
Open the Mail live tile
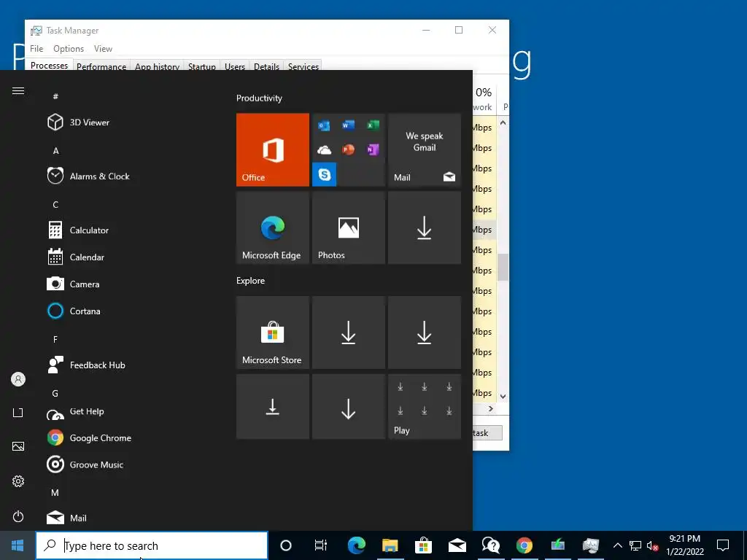[425, 149]
